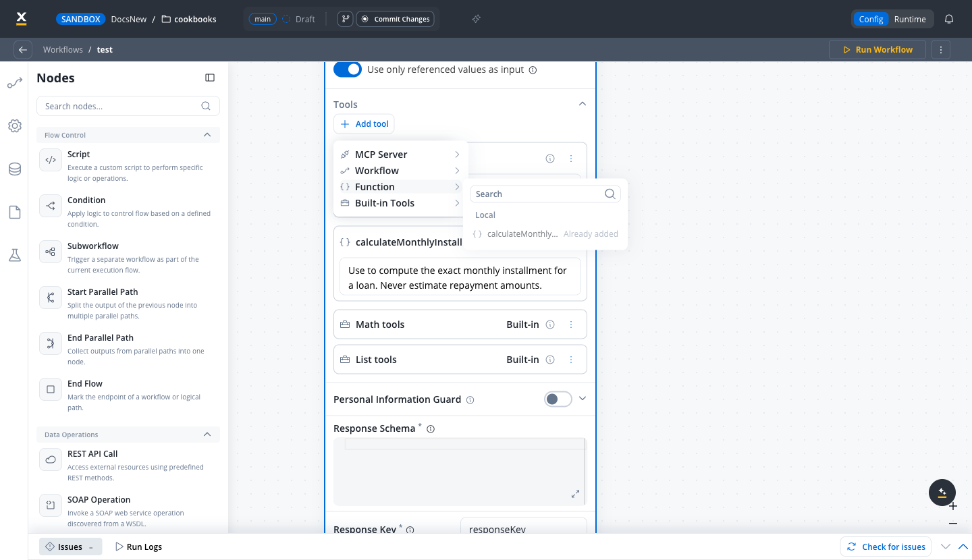Select the Condition node icon

click(51, 206)
